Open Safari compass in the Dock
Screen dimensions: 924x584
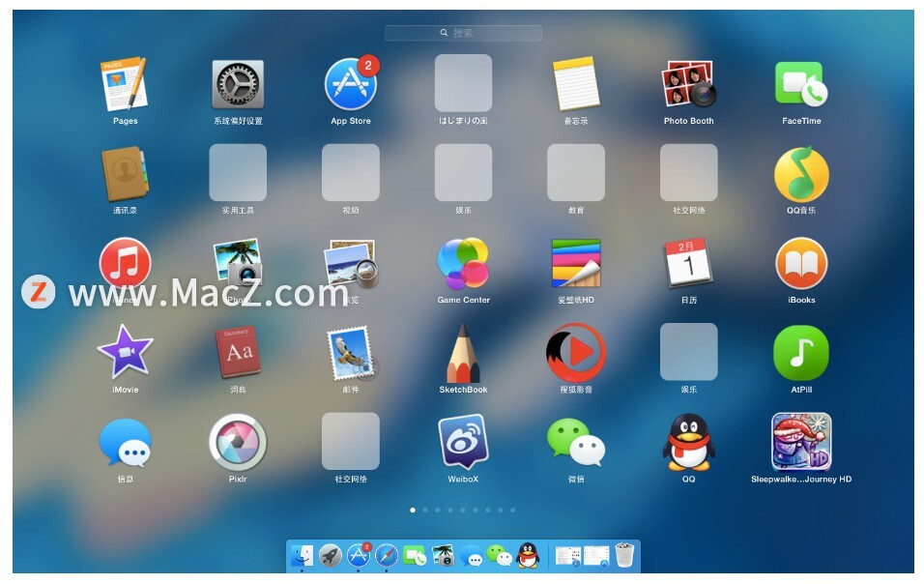click(x=387, y=555)
